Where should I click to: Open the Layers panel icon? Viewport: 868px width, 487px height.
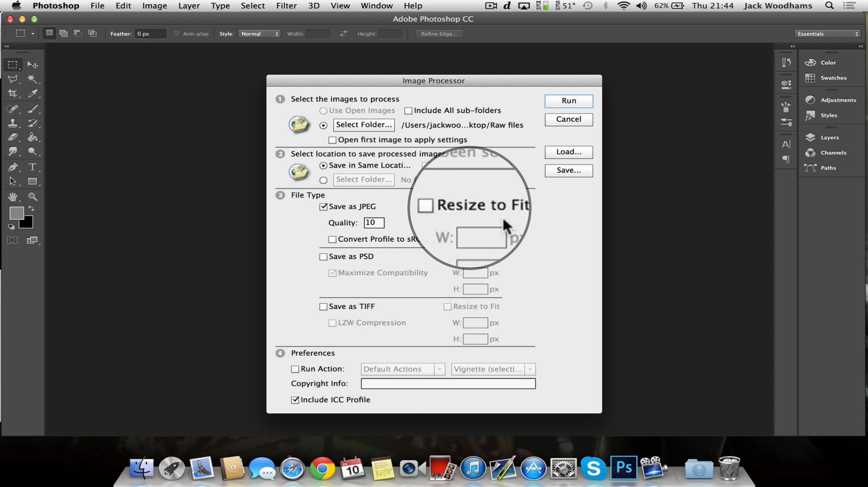809,137
